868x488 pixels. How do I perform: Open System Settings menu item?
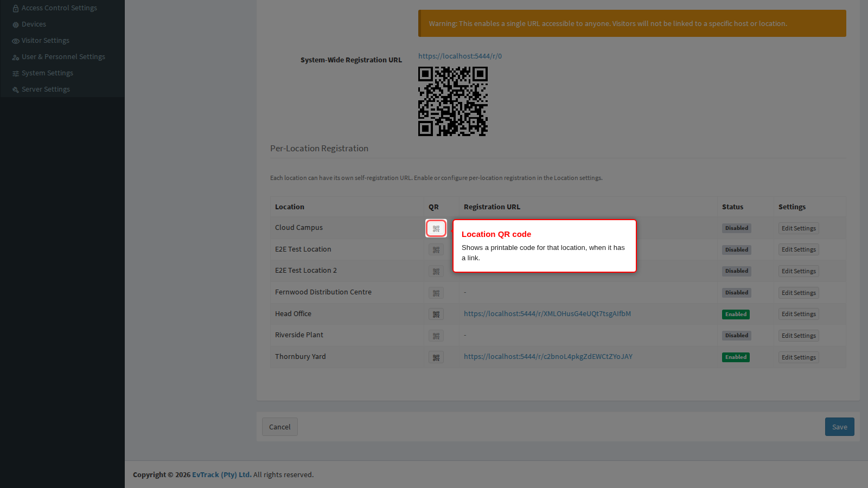point(47,73)
